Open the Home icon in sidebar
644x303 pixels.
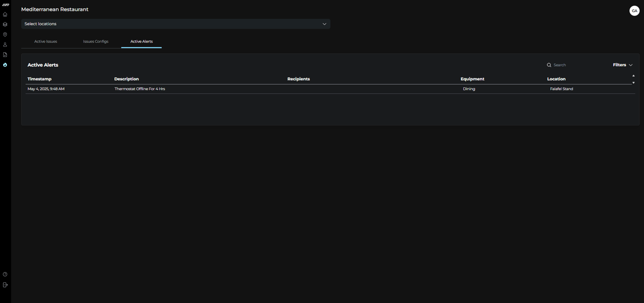[5, 14]
